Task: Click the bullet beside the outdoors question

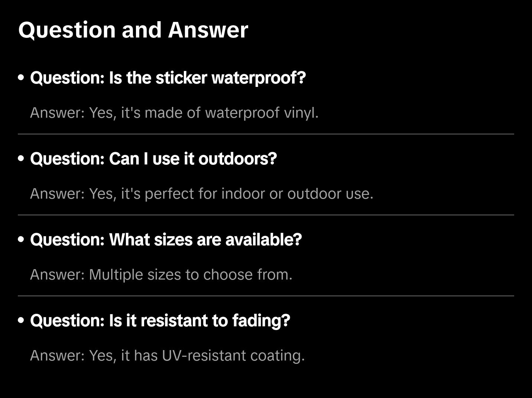Action: [21, 159]
